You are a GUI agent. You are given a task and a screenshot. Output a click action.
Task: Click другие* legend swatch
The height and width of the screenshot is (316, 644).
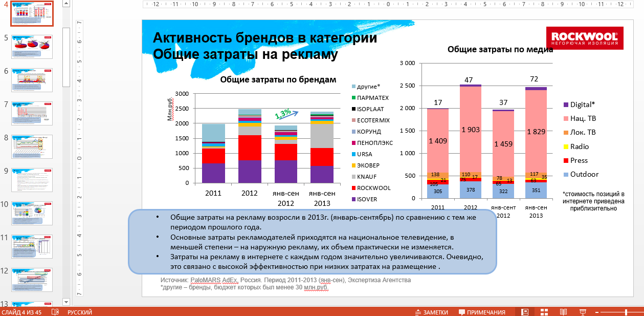tap(353, 86)
